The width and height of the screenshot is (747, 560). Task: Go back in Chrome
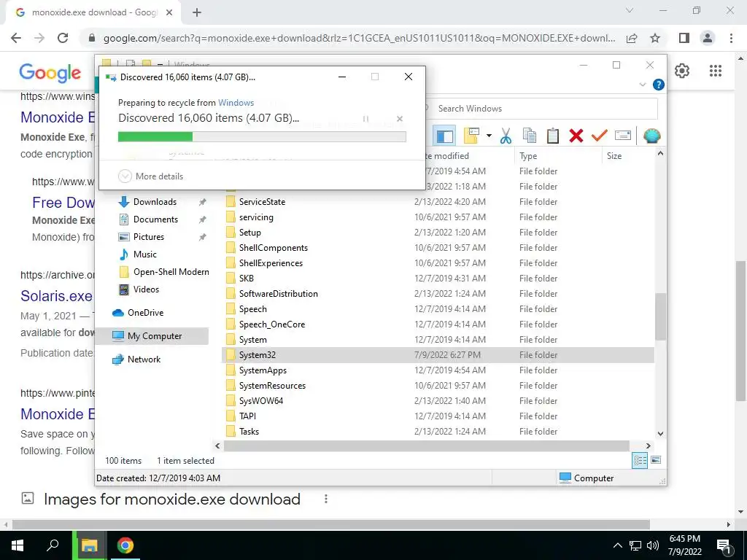[16, 38]
